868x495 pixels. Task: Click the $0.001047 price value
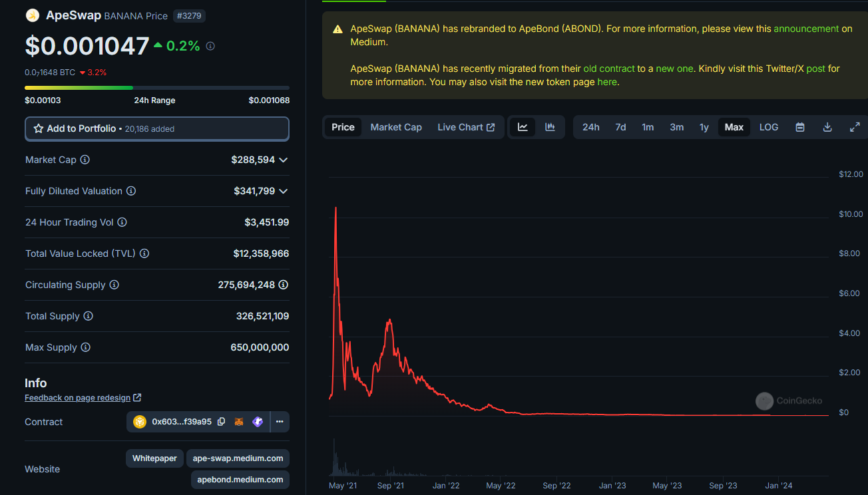(87, 46)
